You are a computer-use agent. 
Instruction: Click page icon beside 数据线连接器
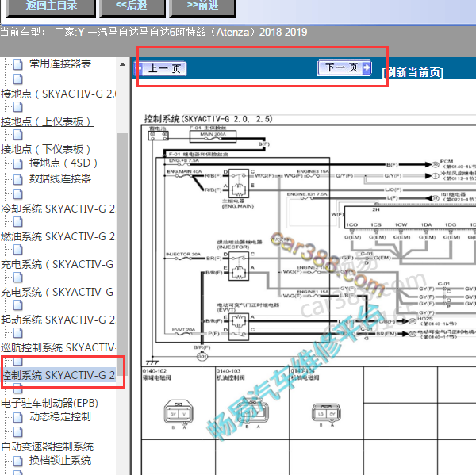click(18, 179)
